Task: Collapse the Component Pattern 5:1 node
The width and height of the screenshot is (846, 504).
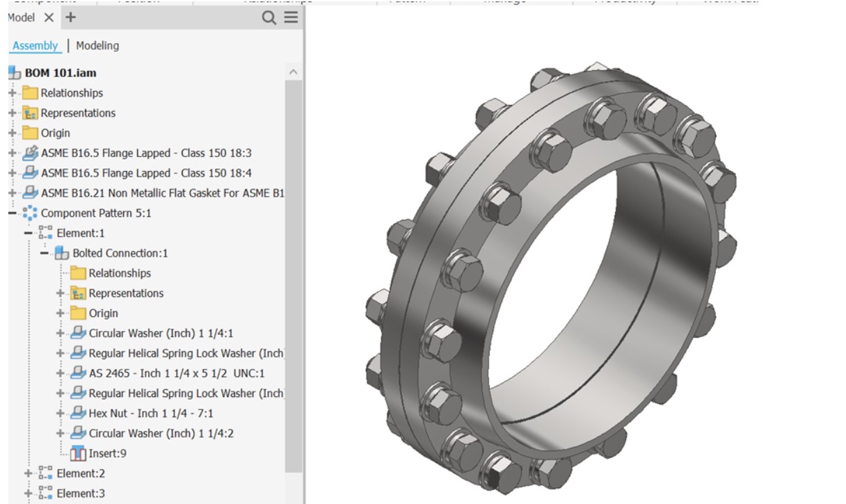Action: point(12,213)
